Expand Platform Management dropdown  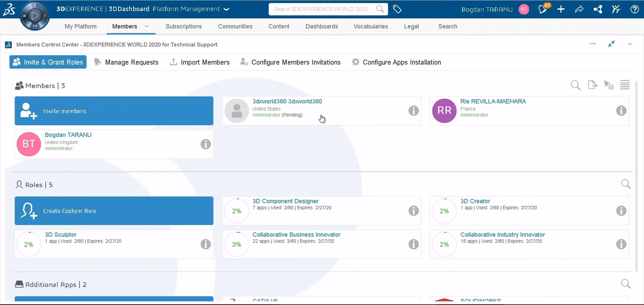pos(227,9)
